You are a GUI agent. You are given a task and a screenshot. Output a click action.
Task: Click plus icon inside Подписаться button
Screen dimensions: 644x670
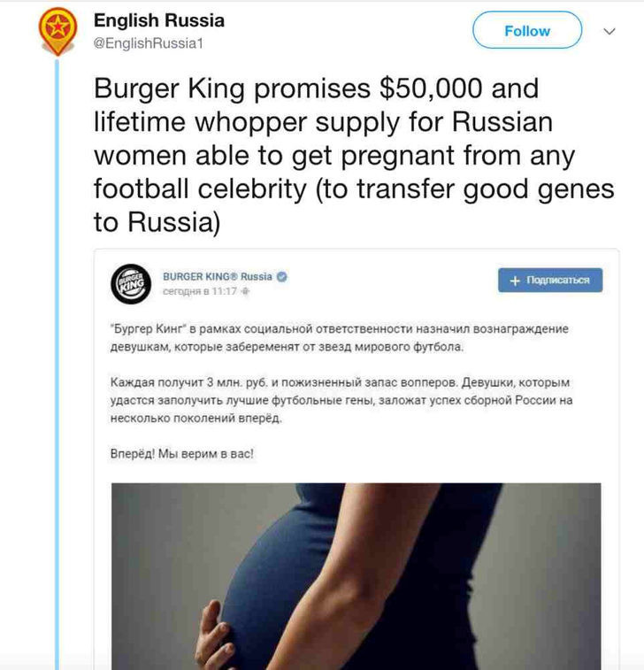click(514, 281)
